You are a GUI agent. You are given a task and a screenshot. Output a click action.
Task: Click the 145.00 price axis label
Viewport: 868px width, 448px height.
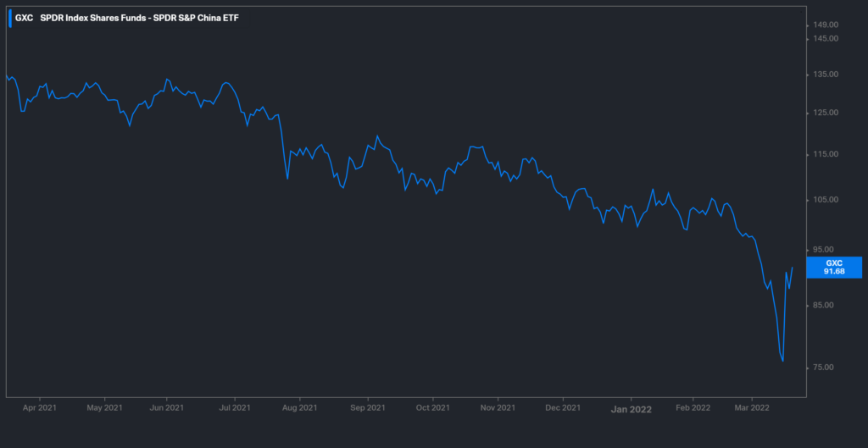(x=827, y=39)
